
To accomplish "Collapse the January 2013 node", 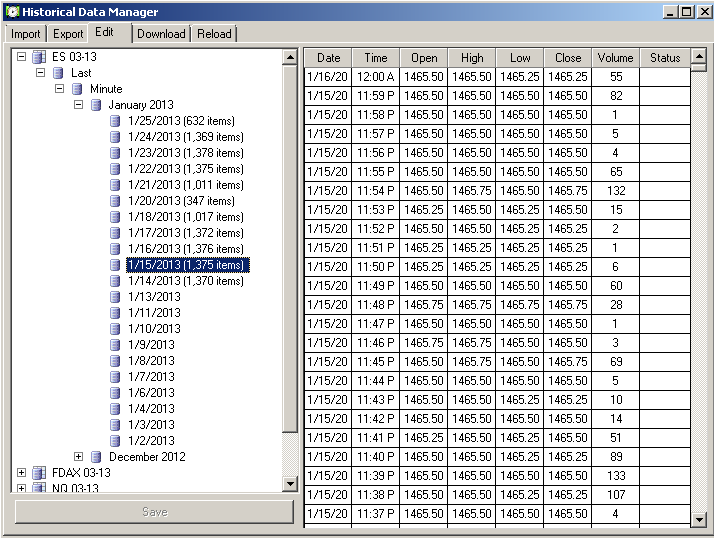I will pos(79,105).
